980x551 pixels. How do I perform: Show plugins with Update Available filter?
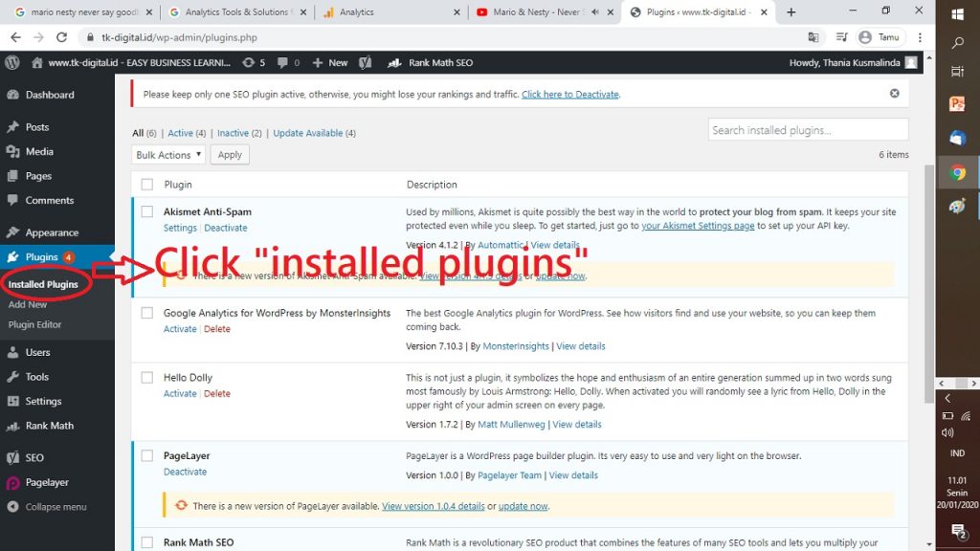pyautogui.click(x=309, y=133)
